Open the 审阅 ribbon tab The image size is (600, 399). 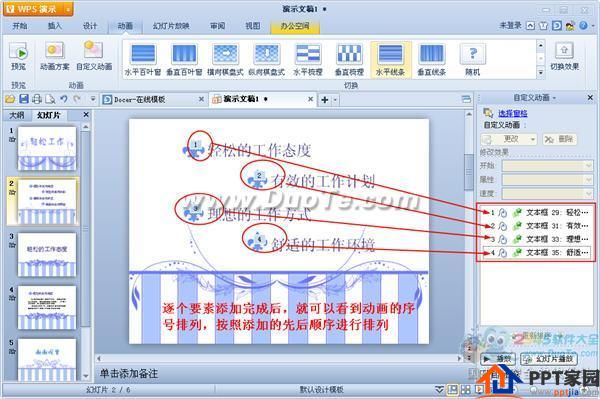click(217, 26)
